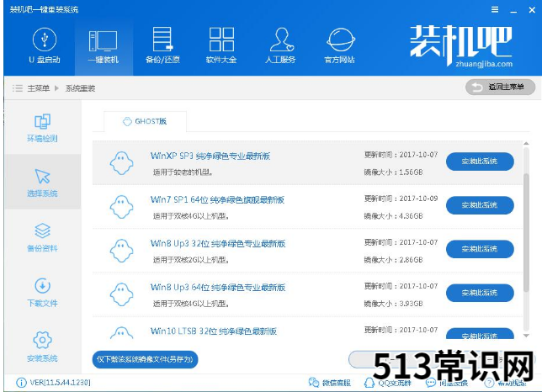Click 镜像大小 3.93GB text

point(393,304)
